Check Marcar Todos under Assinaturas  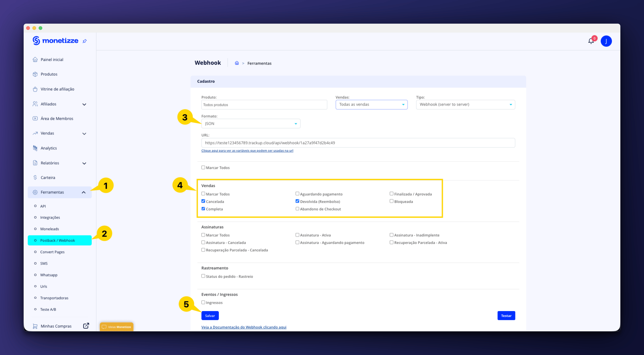click(x=203, y=235)
